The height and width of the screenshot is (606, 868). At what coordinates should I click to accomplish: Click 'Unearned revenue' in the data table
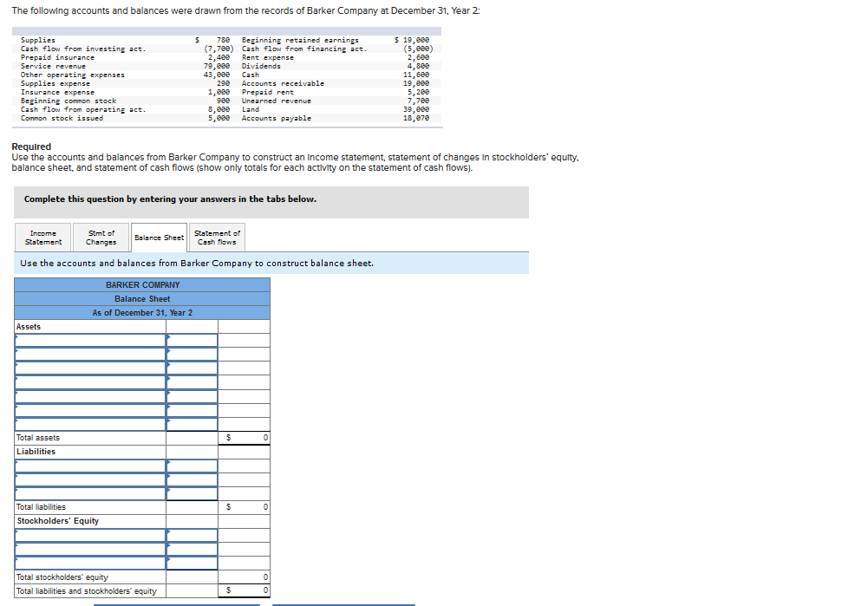[277, 101]
